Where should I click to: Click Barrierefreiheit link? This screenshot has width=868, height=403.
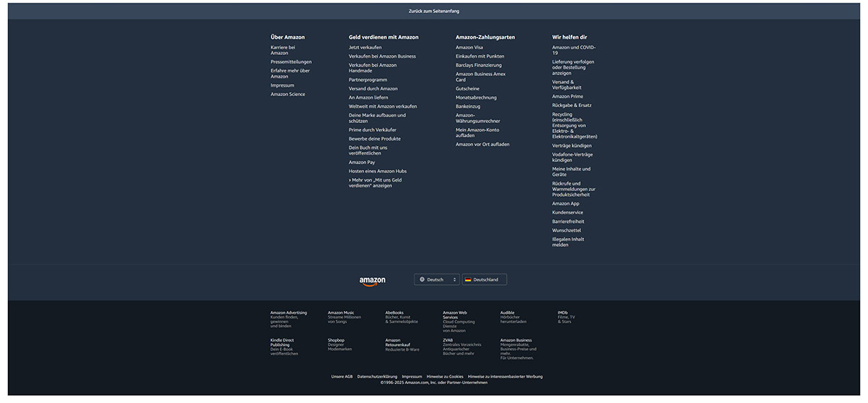569,221
